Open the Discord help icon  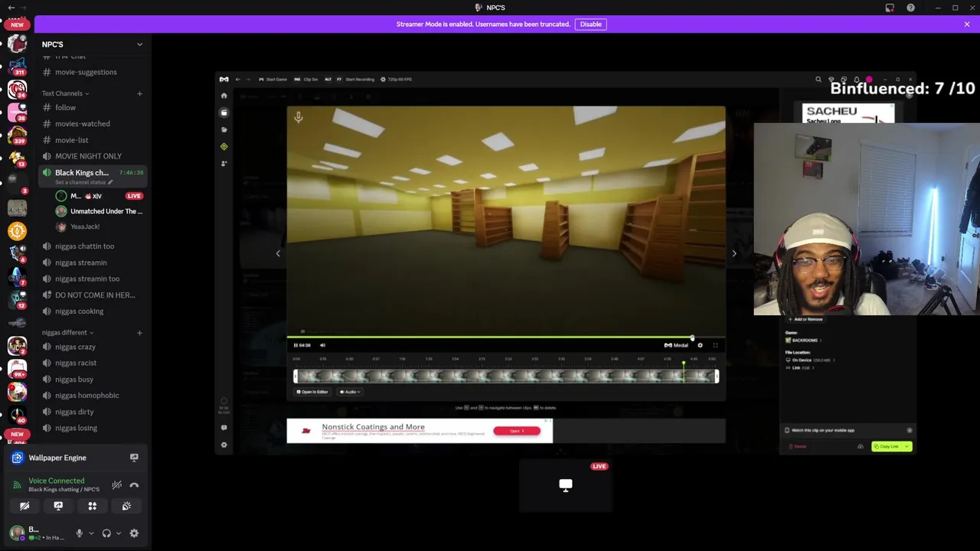(910, 8)
